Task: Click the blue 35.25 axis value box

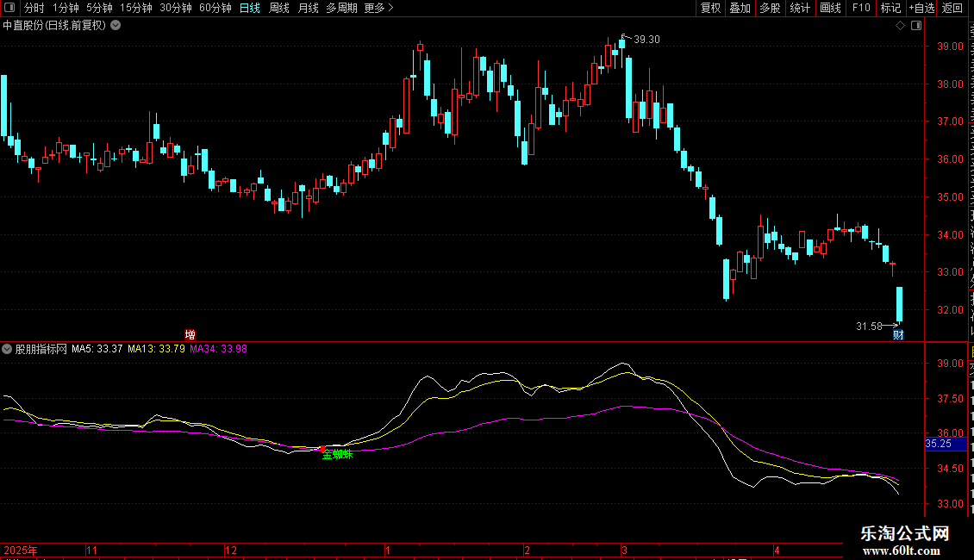Action: [x=946, y=444]
